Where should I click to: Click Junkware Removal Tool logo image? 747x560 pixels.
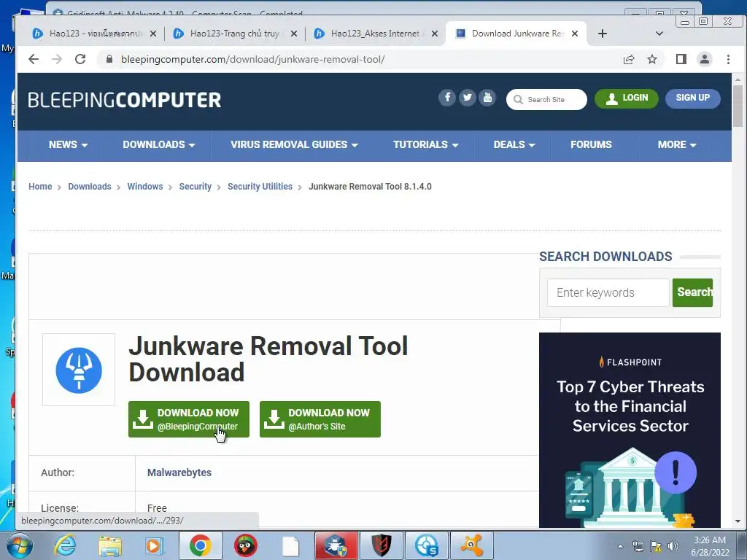[79, 370]
